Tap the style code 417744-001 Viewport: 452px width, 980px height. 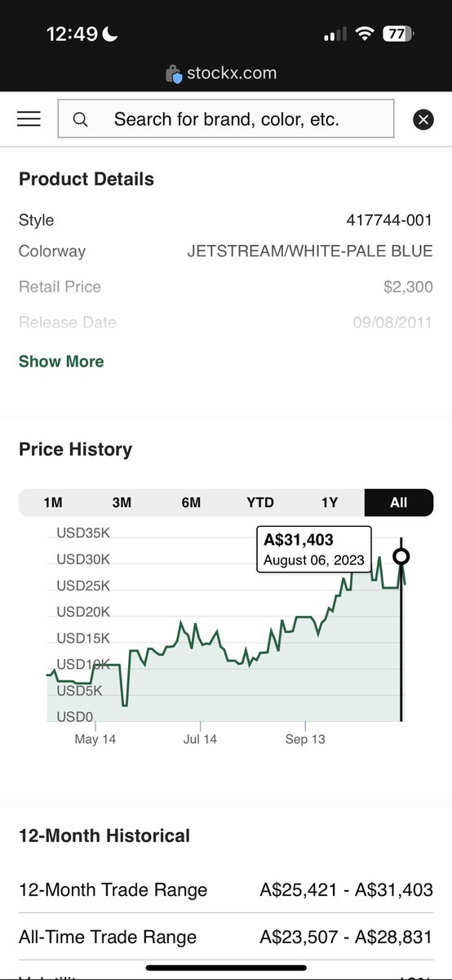[x=390, y=220]
